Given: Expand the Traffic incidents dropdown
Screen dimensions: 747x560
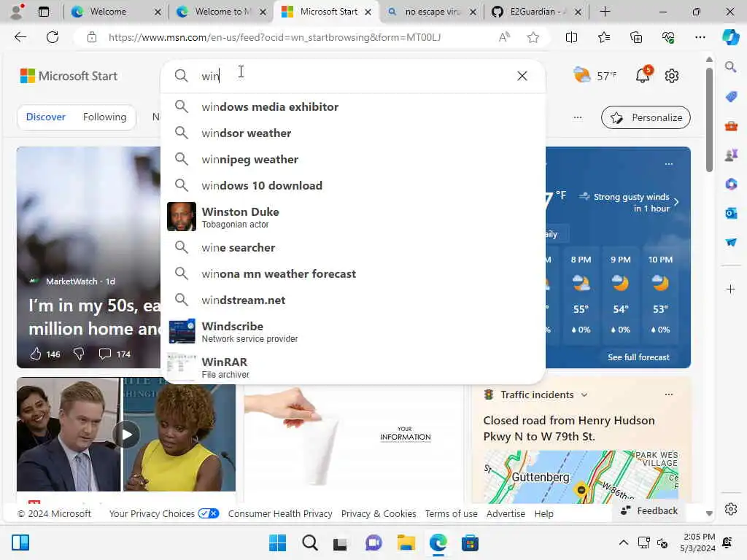Looking at the screenshot, I should click(x=584, y=394).
